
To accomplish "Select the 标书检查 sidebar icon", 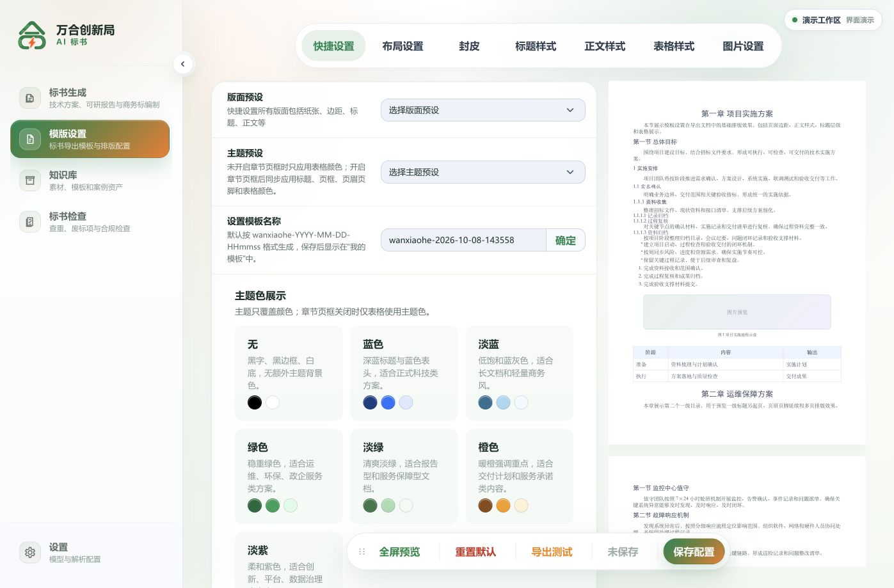I will tap(29, 221).
